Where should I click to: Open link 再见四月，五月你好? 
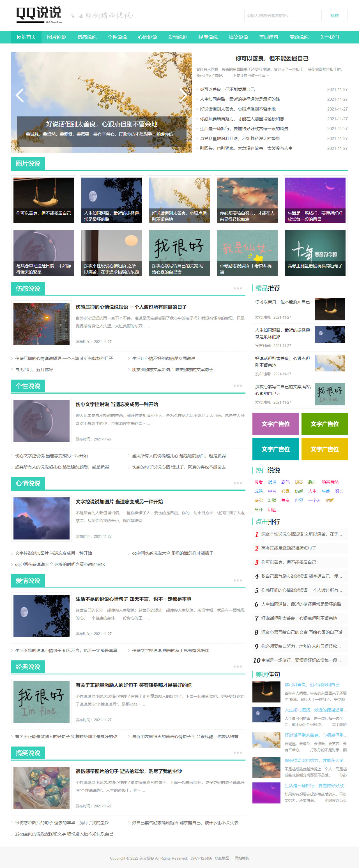pyautogui.click(x=34, y=370)
